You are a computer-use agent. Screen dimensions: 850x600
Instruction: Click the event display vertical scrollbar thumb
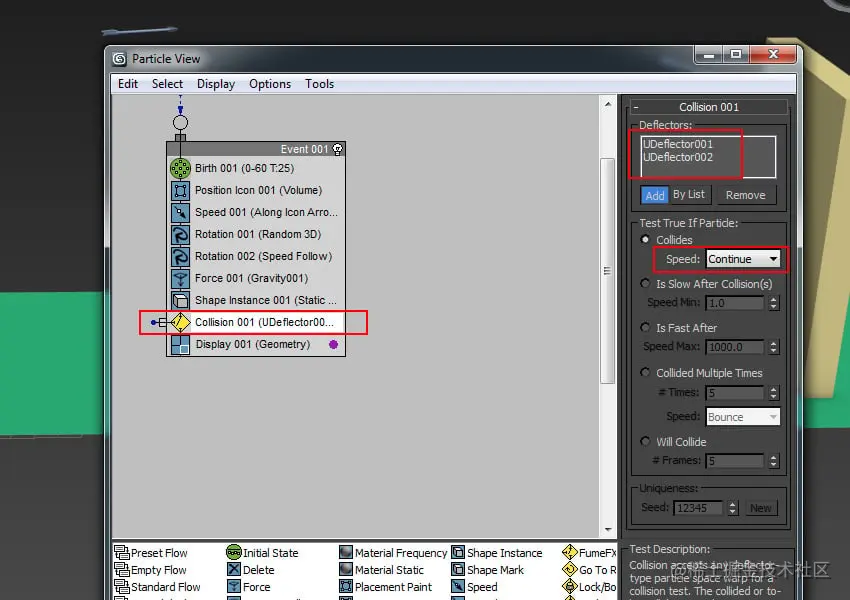pos(607,271)
